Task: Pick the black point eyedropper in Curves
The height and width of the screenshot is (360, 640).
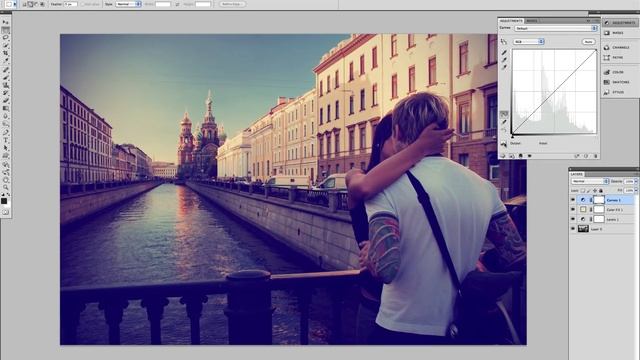Action: 504,52
